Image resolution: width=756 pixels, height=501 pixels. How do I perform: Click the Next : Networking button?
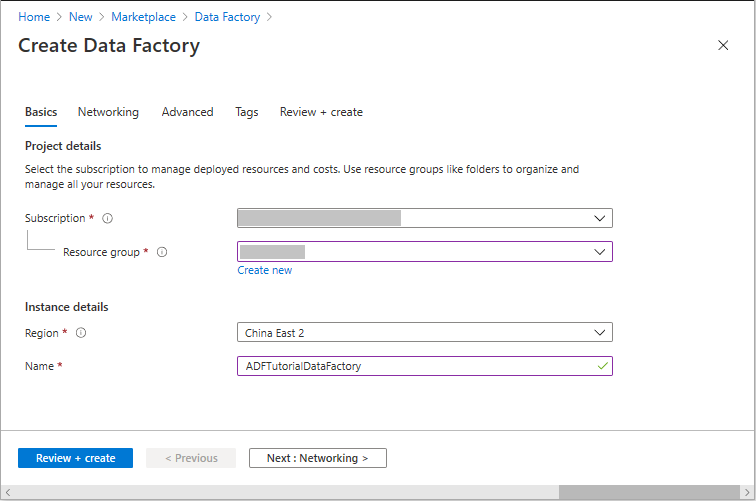pyautogui.click(x=317, y=458)
